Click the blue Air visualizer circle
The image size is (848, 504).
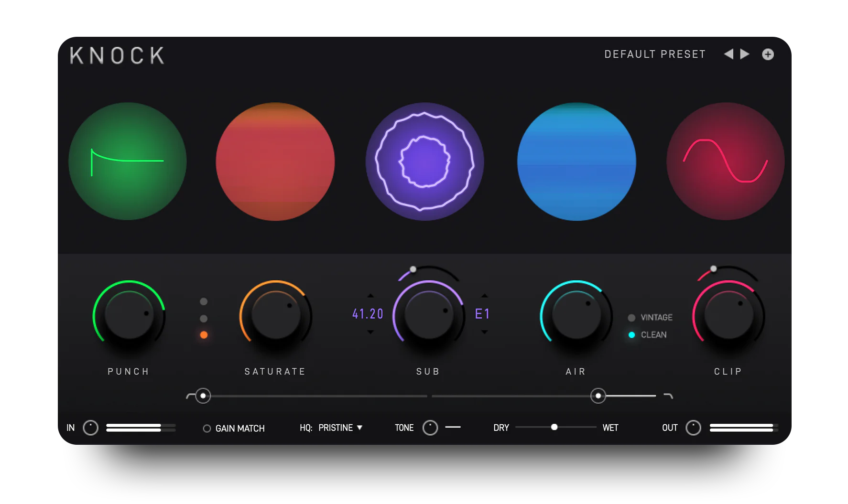(576, 161)
